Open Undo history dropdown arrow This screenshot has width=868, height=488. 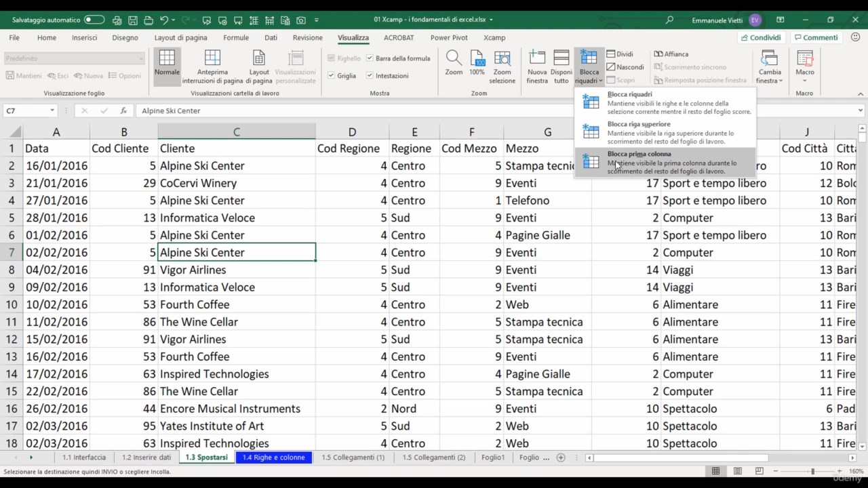(x=174, y=20)
